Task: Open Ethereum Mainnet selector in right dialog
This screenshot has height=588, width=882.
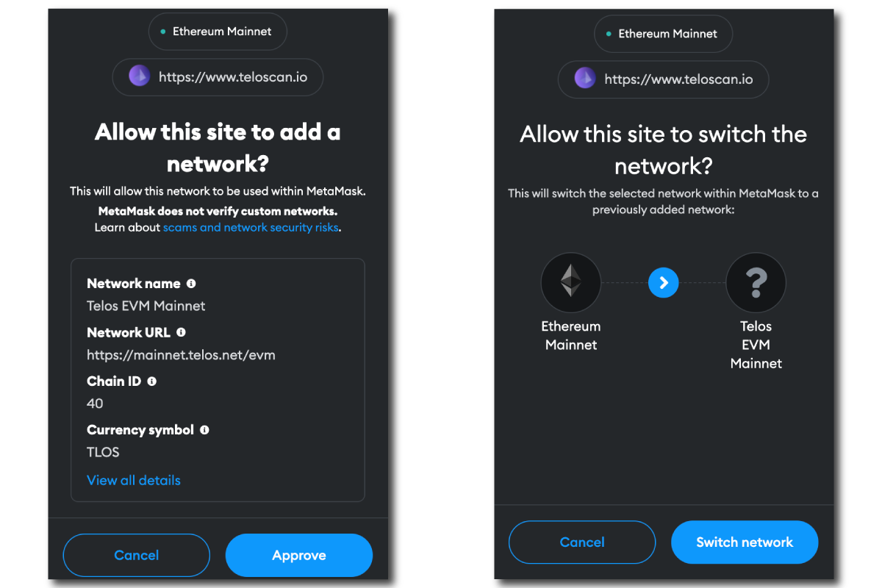Action: pos(663,34)
